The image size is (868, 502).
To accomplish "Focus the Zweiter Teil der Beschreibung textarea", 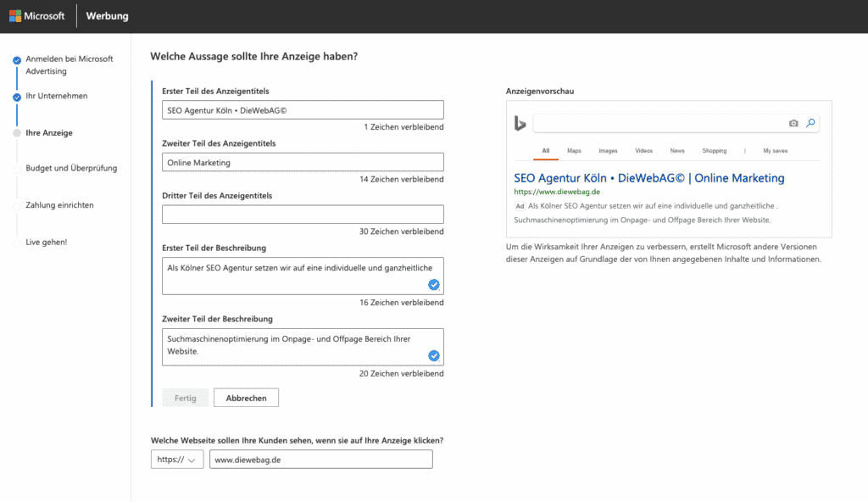I will (303, 347).
